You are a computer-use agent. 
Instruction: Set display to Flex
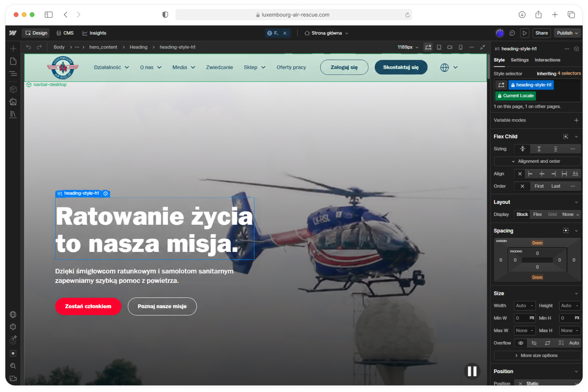(538, 214)
